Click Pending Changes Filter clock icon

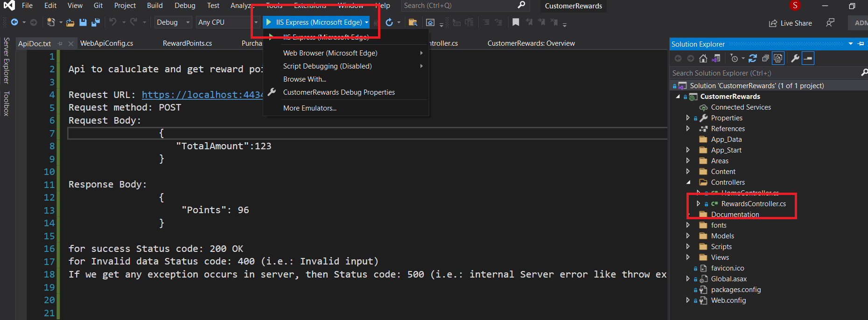point(735,58)
